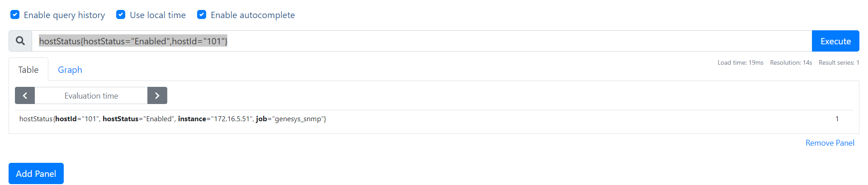Focus the hostStatus query expression field
The width and height of the screenshot is (868, 185).
tap(407, 41)
